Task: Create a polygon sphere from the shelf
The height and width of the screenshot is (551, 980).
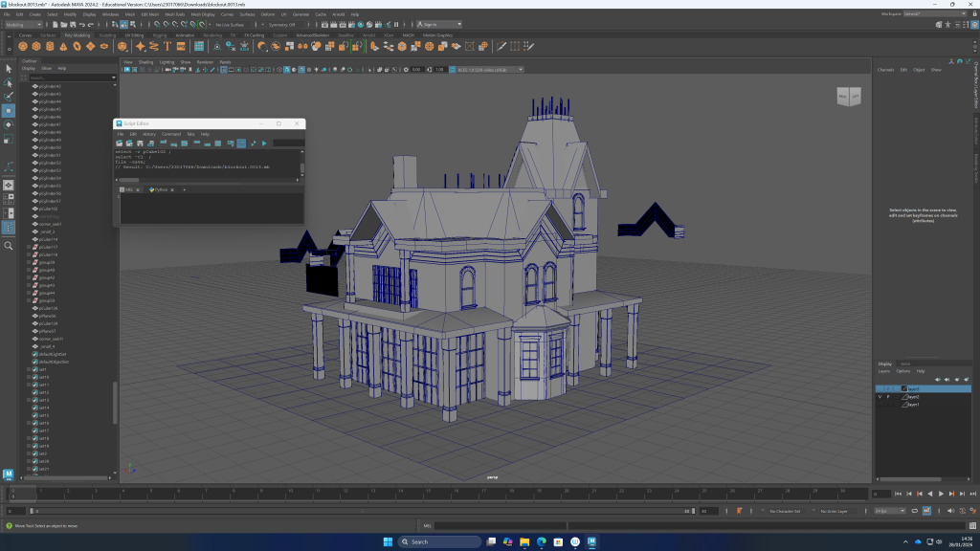Action: 22,46
